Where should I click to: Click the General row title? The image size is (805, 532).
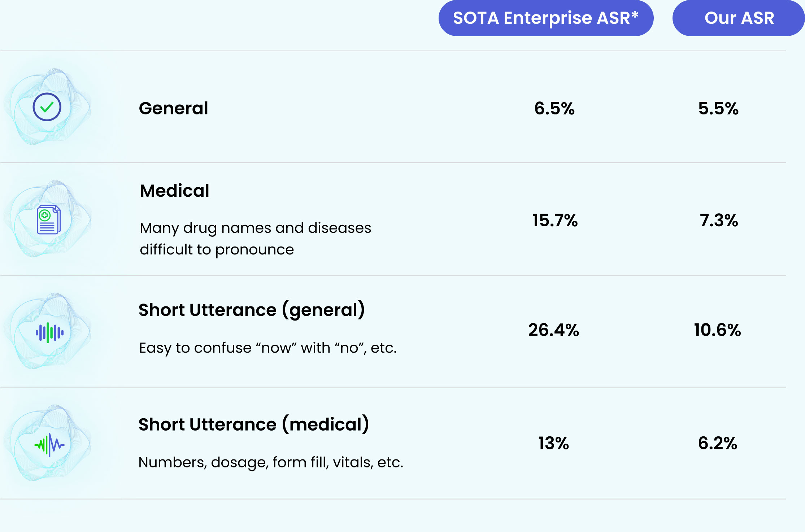coord(174,108)
